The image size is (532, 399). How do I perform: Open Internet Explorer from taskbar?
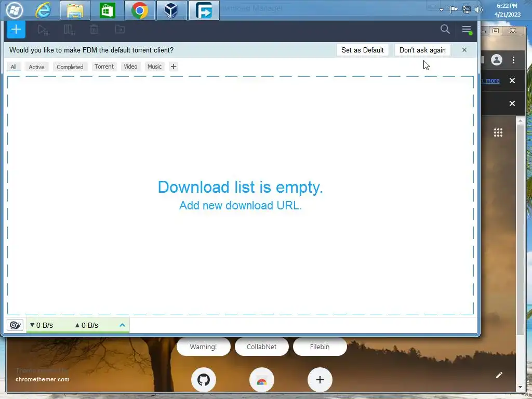(x=44, y=10)
